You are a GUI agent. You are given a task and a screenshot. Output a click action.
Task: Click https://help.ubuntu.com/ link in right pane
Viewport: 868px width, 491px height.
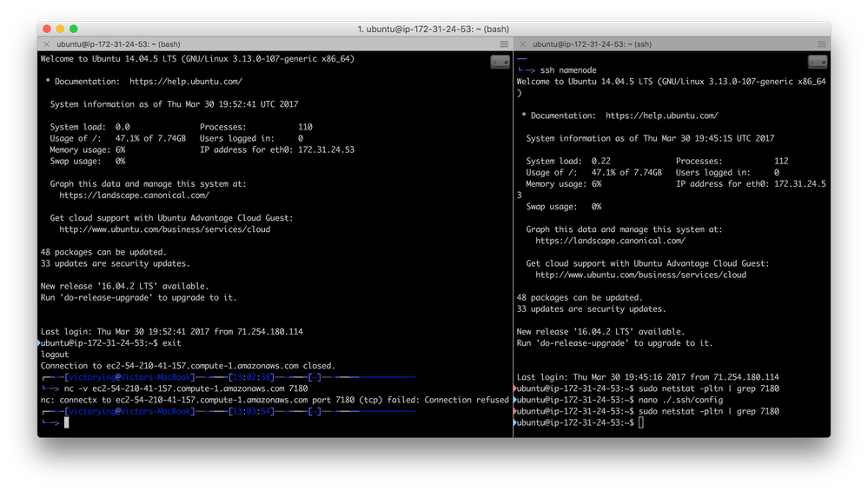coord(662,116)
